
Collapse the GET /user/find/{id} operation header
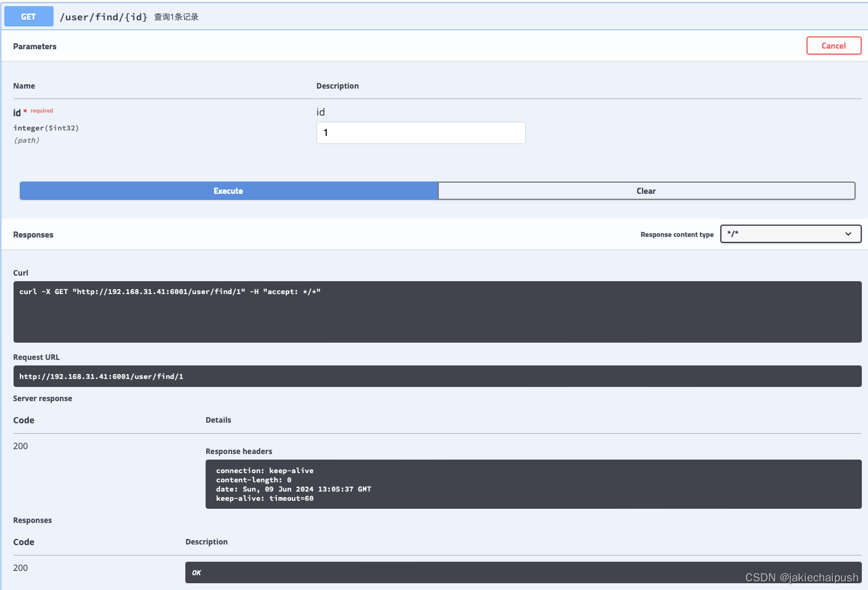tap(434, 17)
